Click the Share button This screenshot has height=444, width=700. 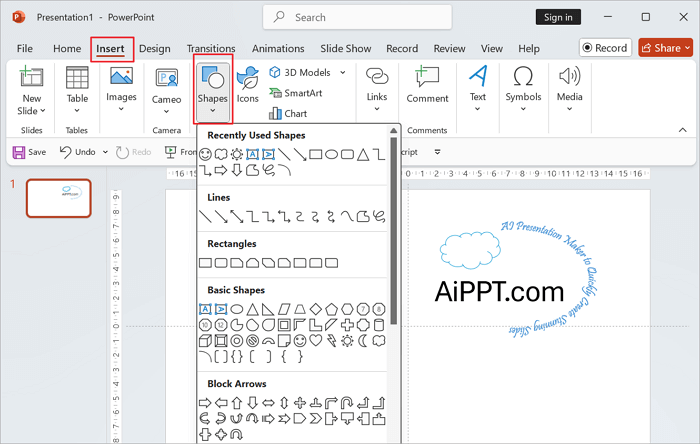tap(666, 48)
